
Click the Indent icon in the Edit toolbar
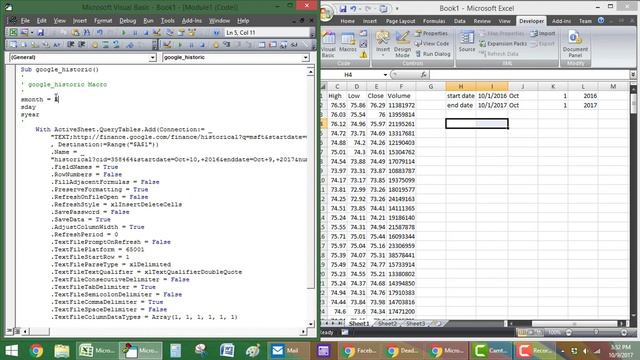click(x=71, y=44)
